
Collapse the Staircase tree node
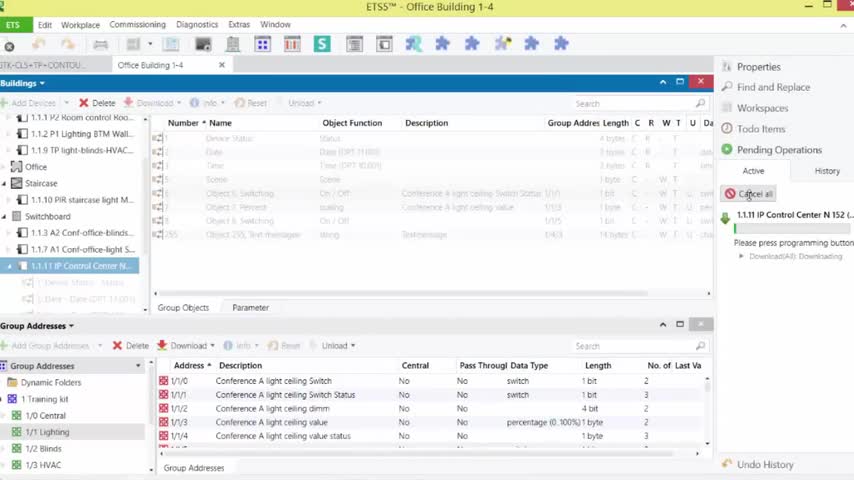click(4, 184)
